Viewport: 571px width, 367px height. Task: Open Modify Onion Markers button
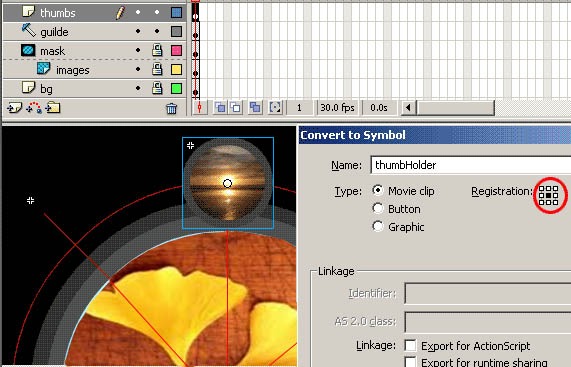pyautogui.click(x=275, y=107)
